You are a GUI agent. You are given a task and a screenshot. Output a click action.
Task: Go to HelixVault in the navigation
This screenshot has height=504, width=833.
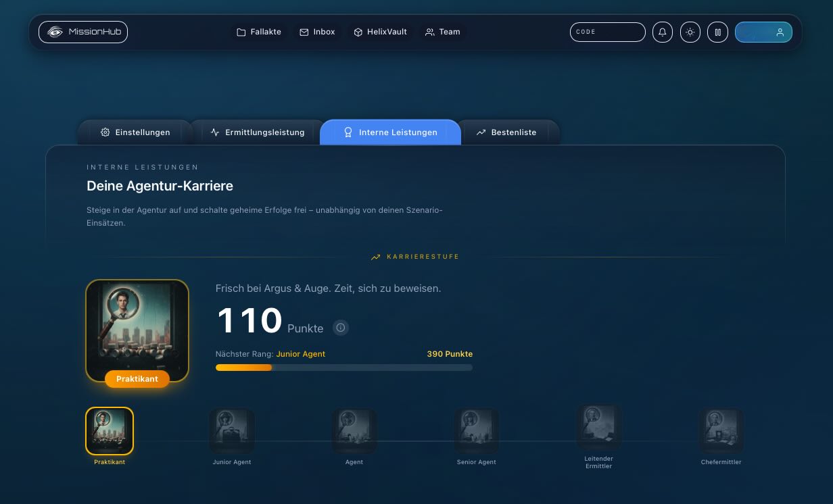380,32
